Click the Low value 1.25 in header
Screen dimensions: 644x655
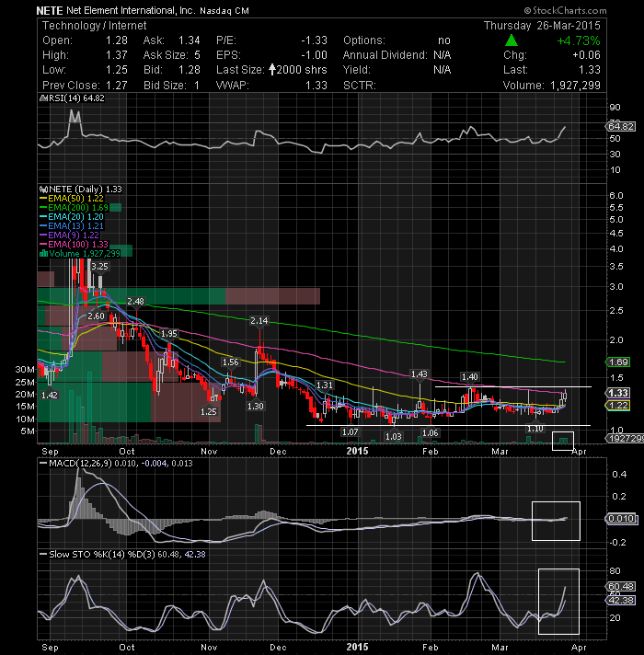pos(117,70)
